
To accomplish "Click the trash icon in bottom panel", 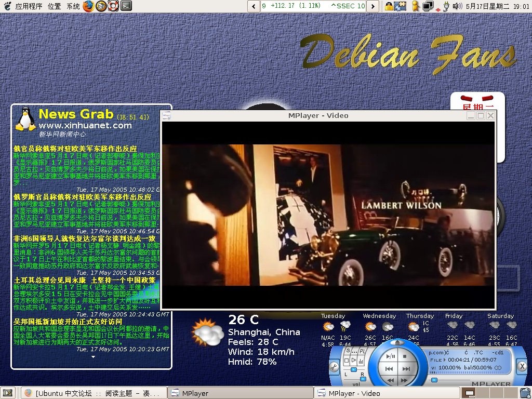I will coord(524,393).
